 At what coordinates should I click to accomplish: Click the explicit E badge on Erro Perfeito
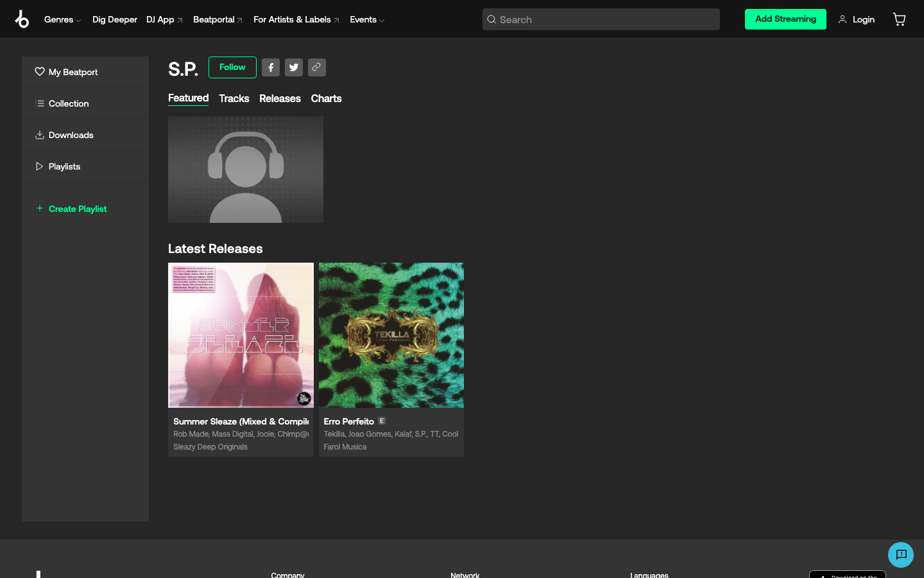pos(382,421)
